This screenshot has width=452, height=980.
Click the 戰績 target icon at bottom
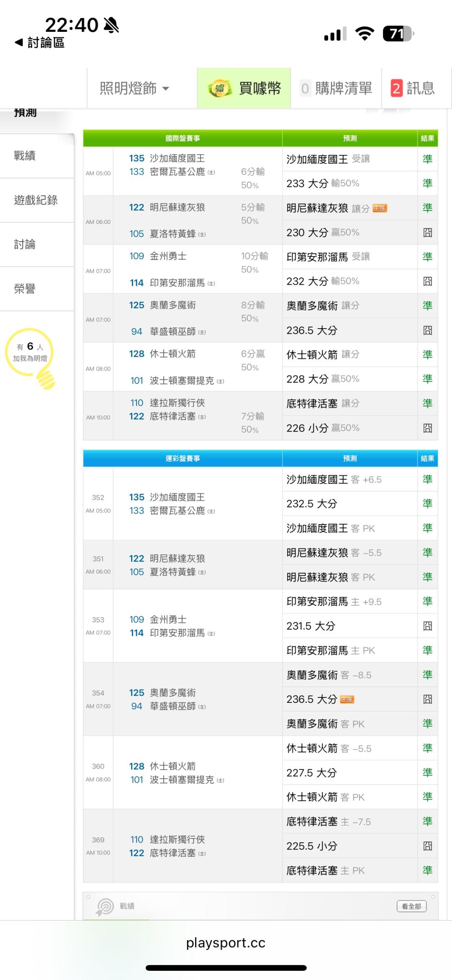[x=105, y=906]
